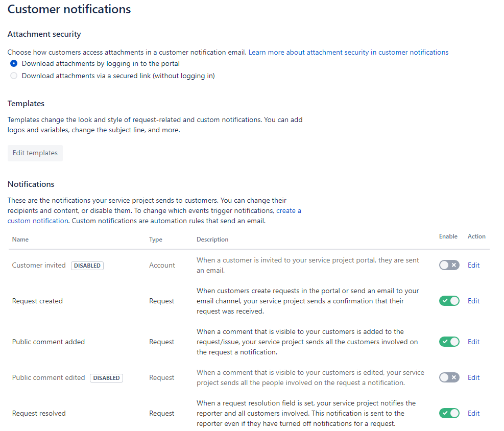The image size is (504, 431).
Task: Edit the Public comment added notification
Action: point(473,342)
